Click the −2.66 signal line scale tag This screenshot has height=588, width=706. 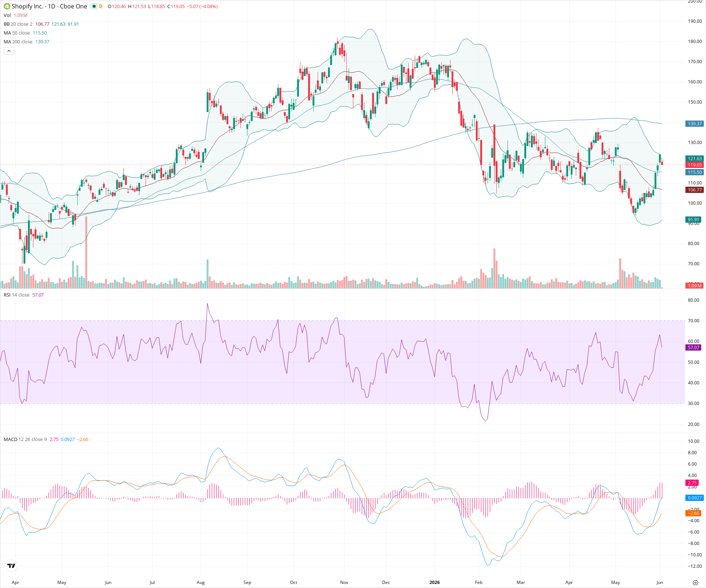pos(693,513)
